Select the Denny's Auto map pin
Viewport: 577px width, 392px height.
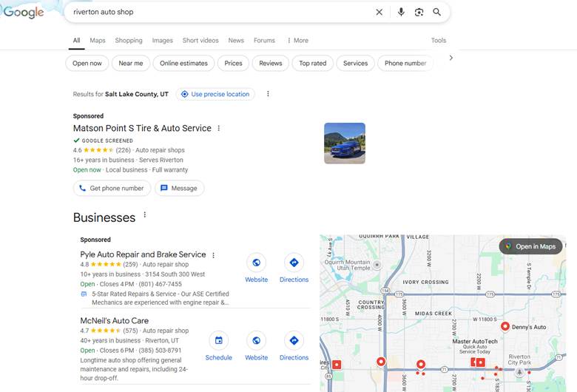point(505,326)
